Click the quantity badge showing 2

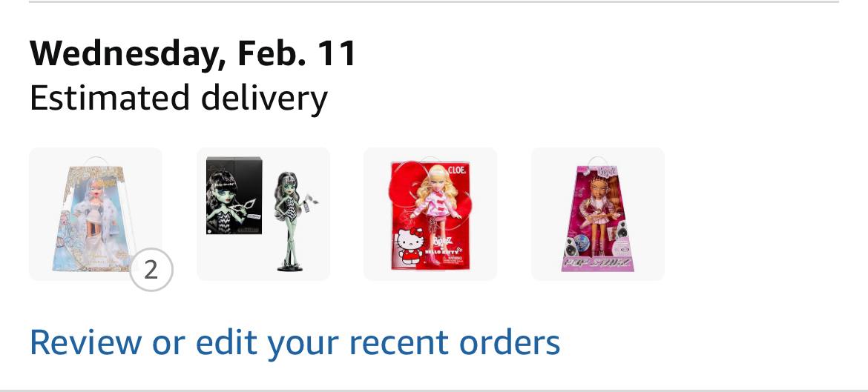pos(151,270)
